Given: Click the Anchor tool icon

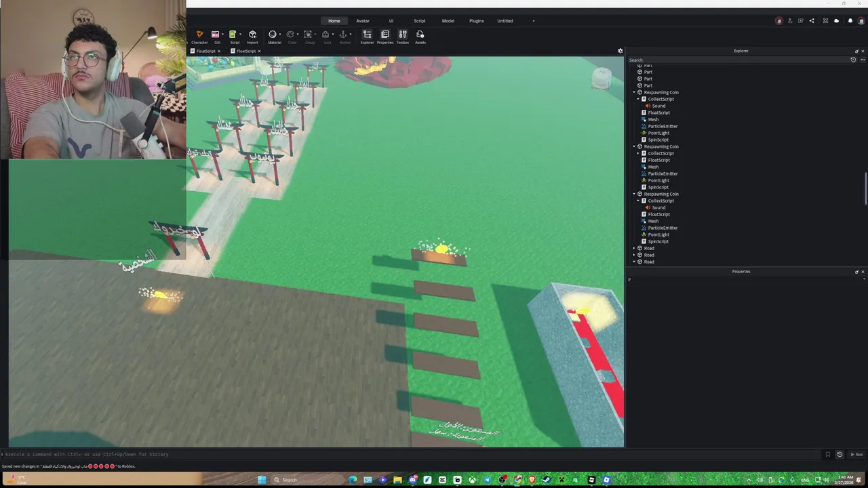Looking at the screenshot, I should coord(343,35).
